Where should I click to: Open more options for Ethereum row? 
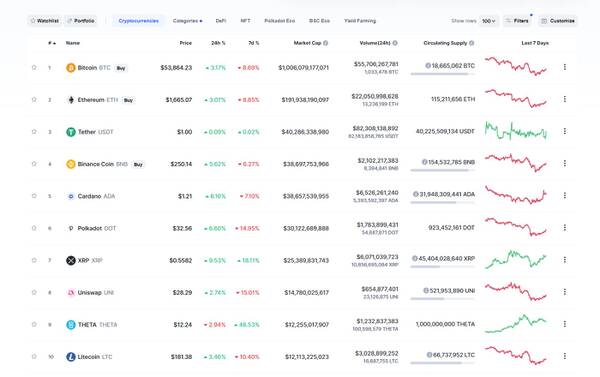click(x=565, y=99)
